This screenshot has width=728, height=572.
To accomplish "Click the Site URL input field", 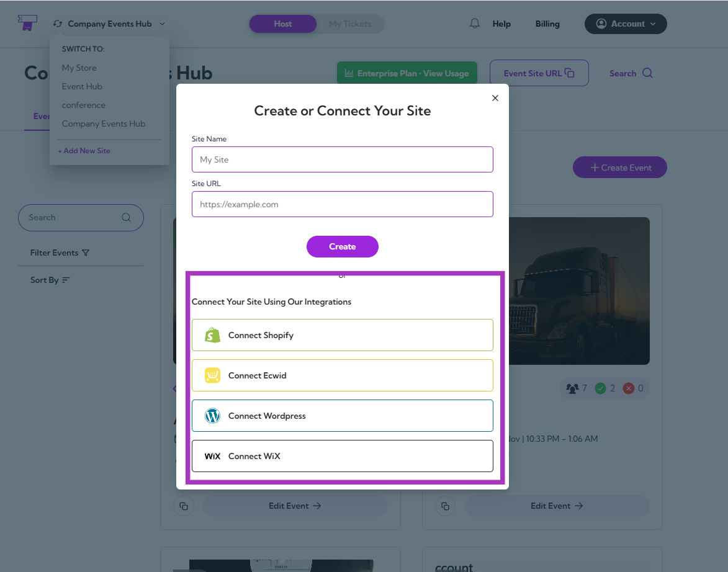I will coord(342,204).
